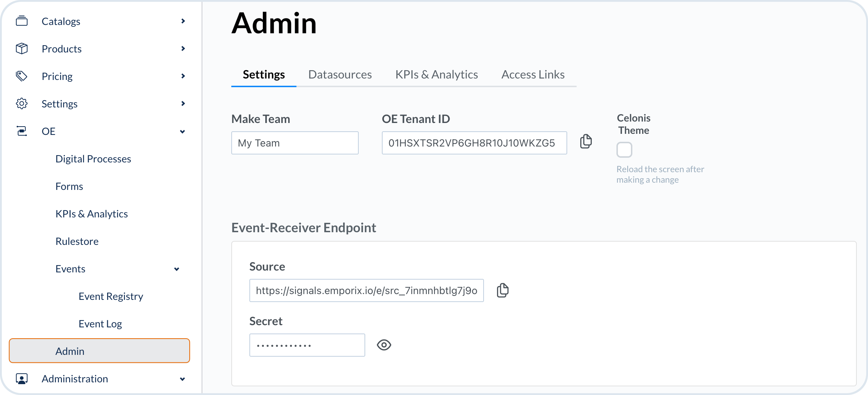Collapse the OE section chevron
This screenshot has height=395, width=868.
(x=182, y=131)
